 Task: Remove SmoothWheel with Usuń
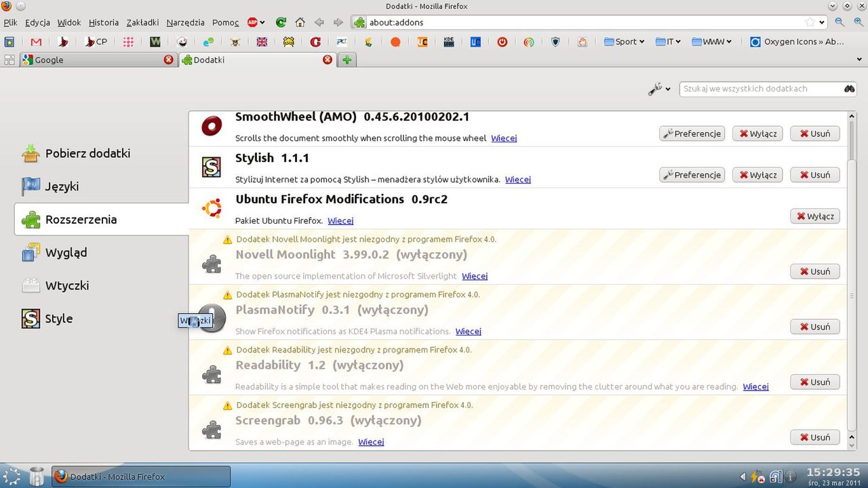815,134
